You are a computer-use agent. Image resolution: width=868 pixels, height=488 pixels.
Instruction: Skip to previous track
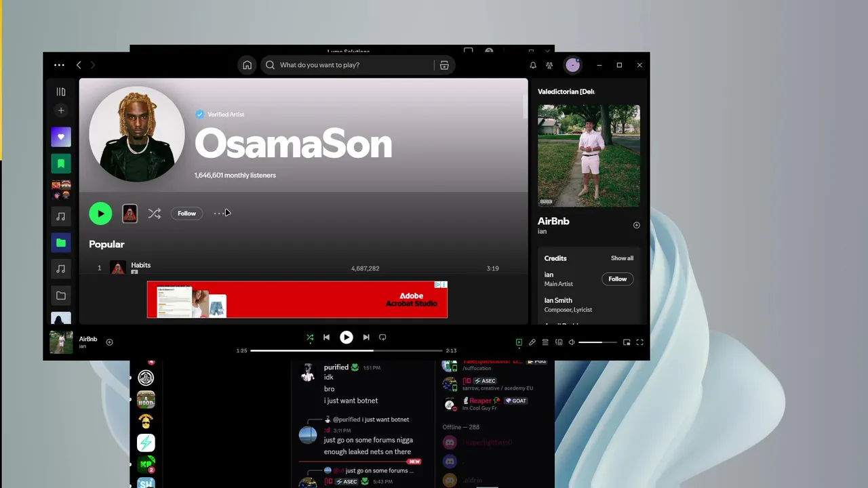tap(326, 337)
